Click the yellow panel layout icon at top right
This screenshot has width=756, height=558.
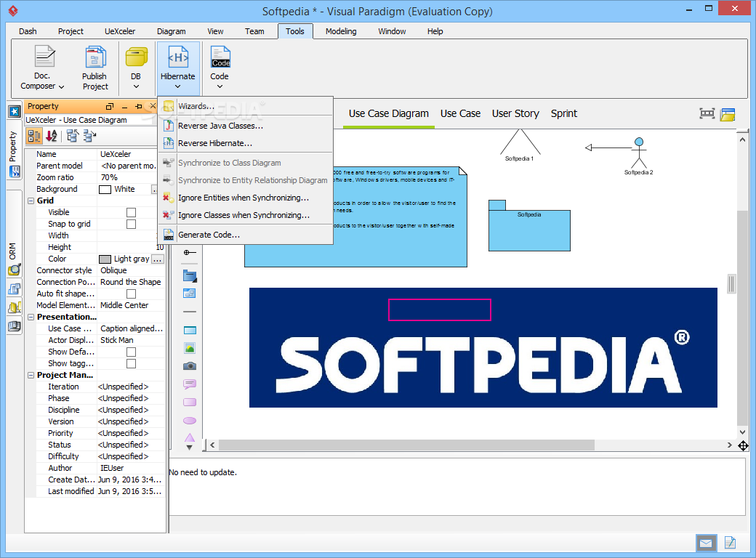pos(728,114)
